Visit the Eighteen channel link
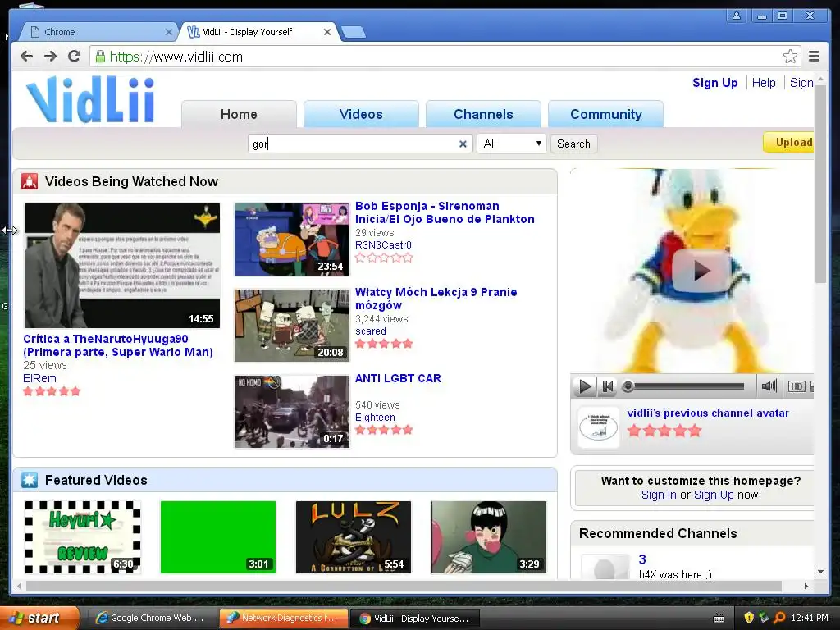 coord(375,418)
